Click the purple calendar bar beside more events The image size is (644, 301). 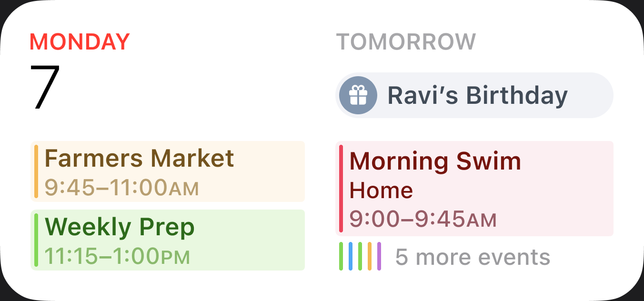coord(379,256)
